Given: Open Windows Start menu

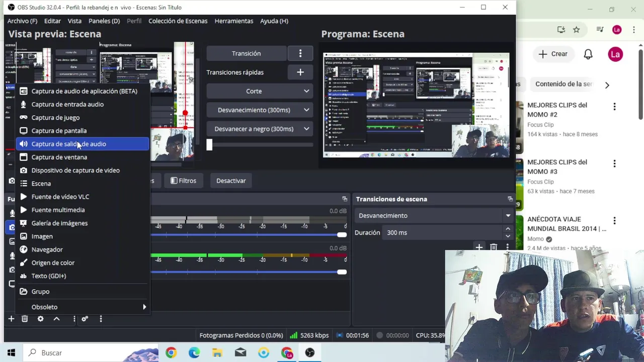Looking at the screenshot, I should pos(11,353).
